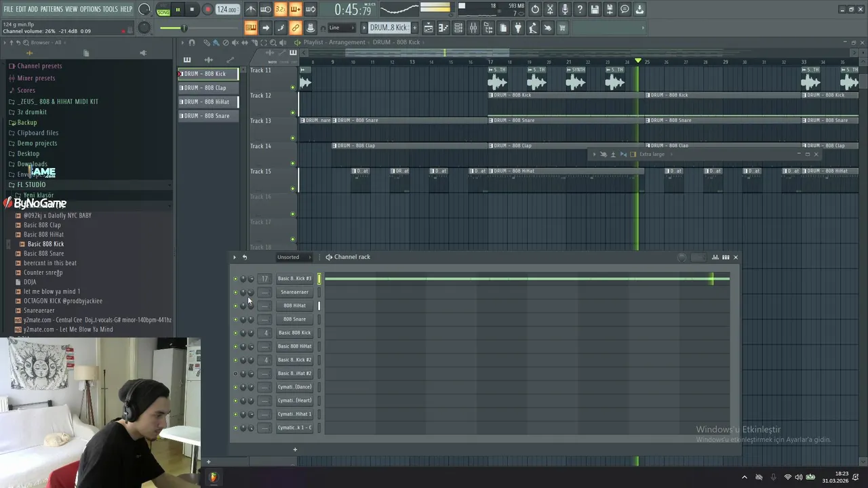Mute the Basic 8..Kick #3 channel
This screenshot has height=488, width=868.
coord(235,279)
